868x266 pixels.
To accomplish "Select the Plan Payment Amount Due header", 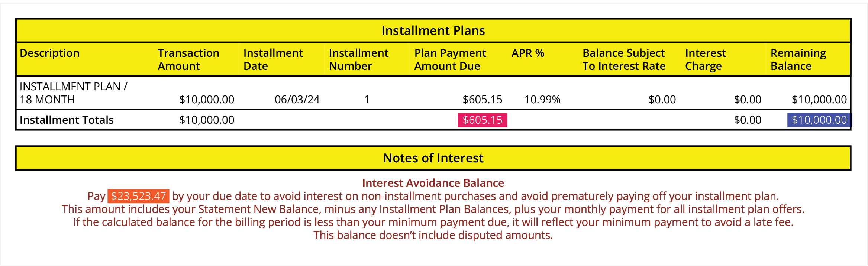I will click(x=450, y=59).
